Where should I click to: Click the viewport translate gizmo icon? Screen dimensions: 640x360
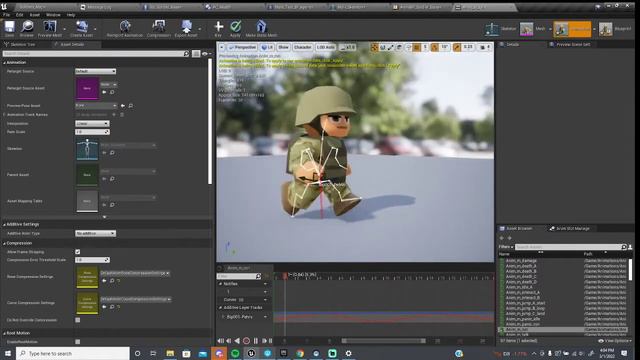374,47
